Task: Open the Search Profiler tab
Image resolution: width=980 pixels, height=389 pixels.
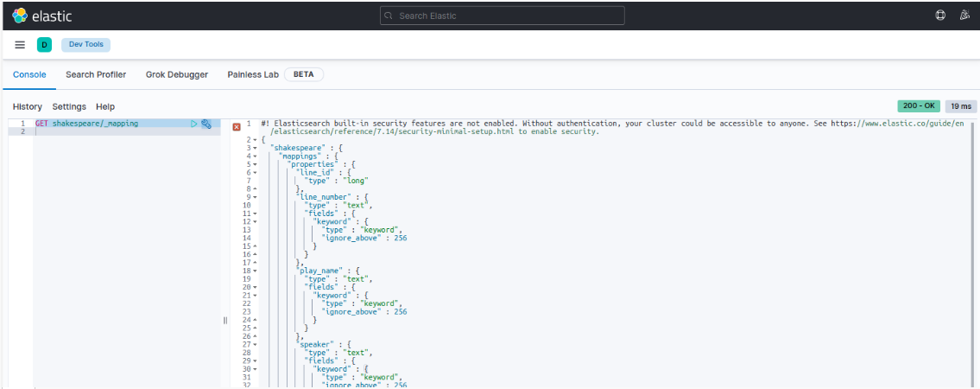Action: click(96, 74)
